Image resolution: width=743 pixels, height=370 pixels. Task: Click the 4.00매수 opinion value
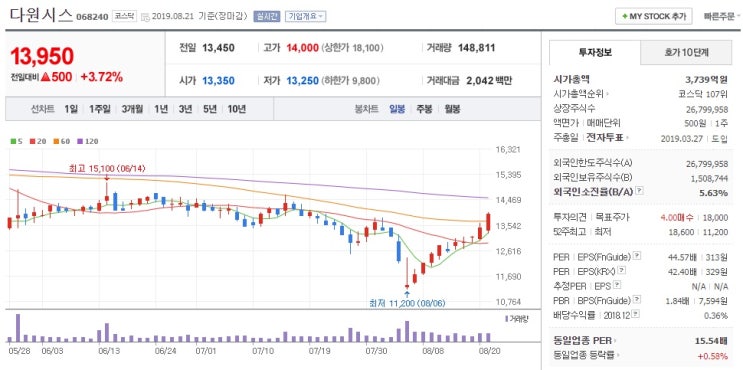(x=678, y=217)
